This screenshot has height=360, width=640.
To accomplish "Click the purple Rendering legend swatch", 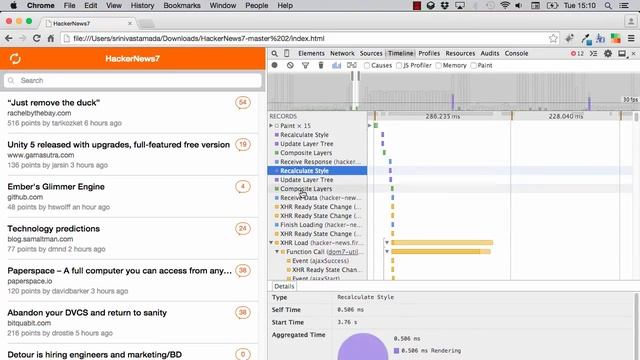I will pyautogui.click(x=396, y=351).
